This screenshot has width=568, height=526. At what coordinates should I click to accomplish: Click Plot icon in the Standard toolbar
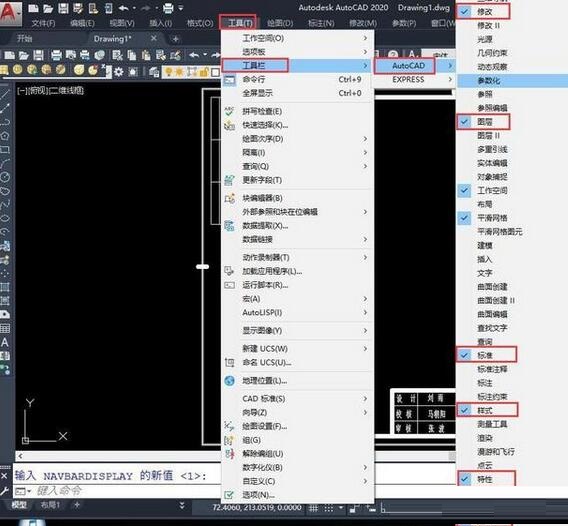coord(56,55)
